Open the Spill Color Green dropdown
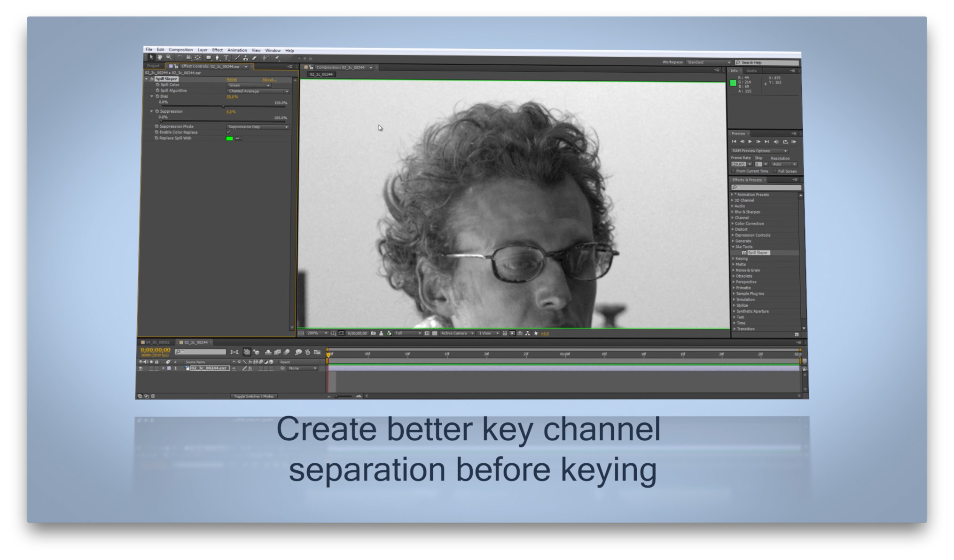The image size is (954, 560). (x=249, y=85)
